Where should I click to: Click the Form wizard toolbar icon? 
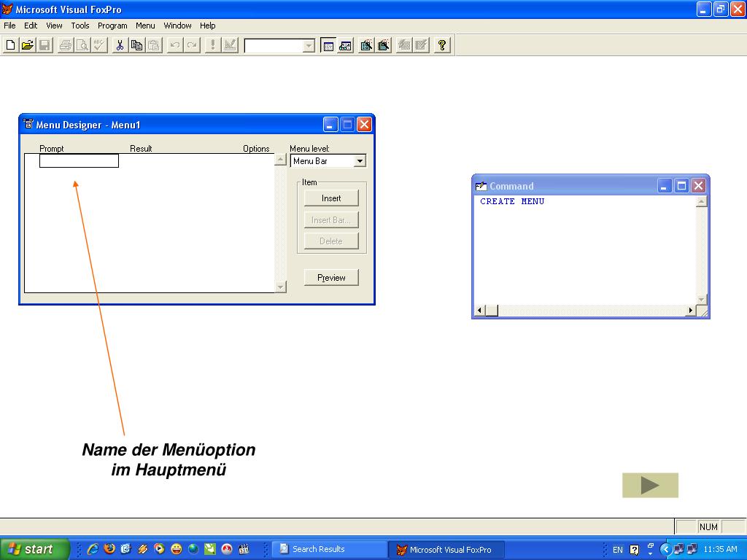pos(366,45)
